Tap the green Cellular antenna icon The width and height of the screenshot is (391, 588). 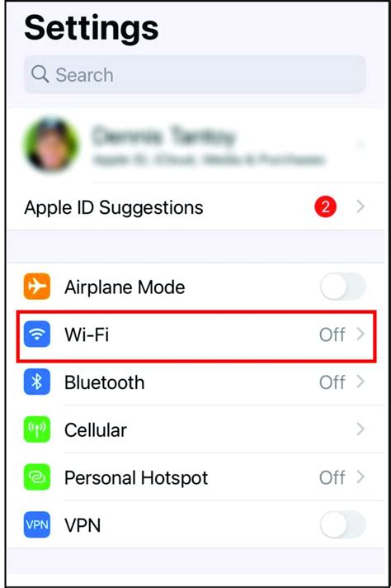(x=36, y=429)
